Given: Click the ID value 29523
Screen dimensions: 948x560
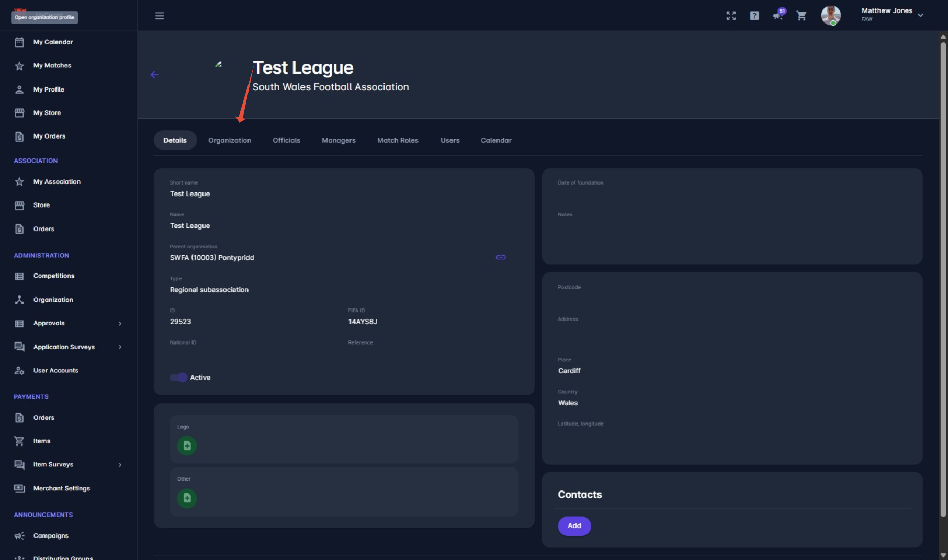Looking at the screenshot, I should [180, 322].
